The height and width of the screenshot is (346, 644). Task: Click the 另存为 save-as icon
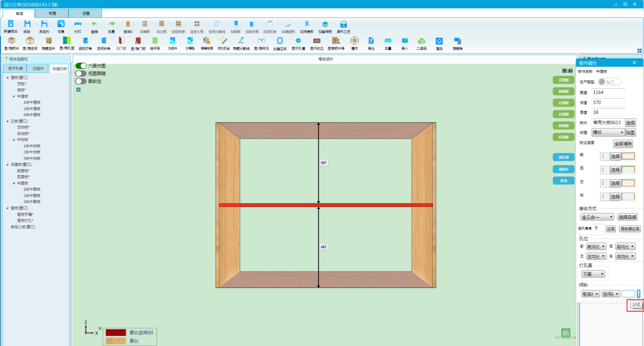(44, 24)
